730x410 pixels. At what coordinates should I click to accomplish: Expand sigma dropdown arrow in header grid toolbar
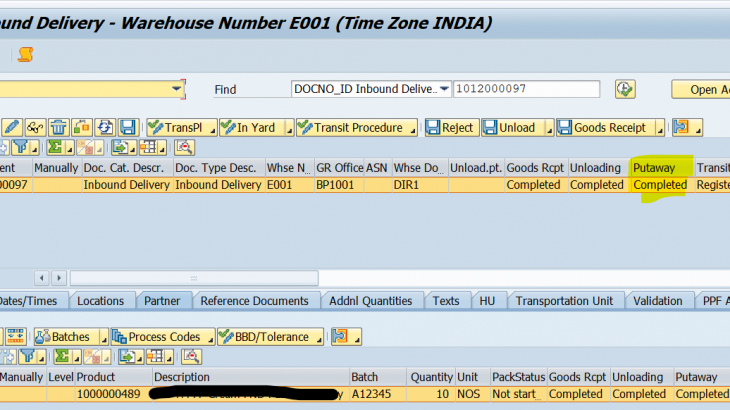69,149
